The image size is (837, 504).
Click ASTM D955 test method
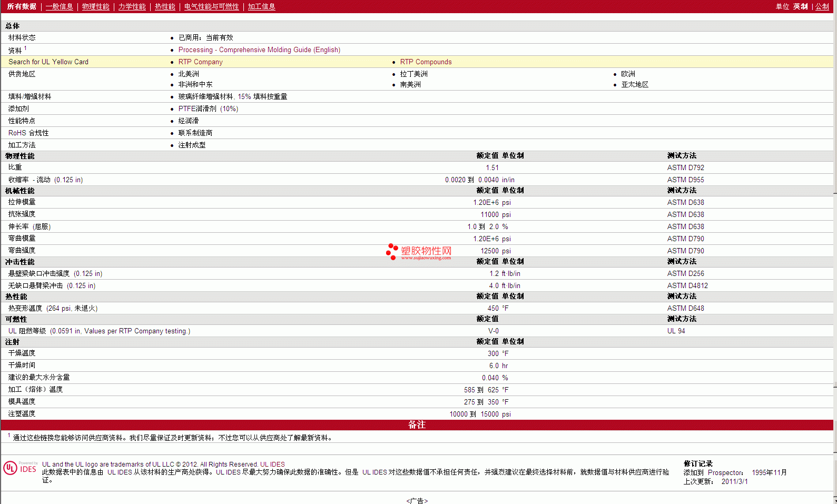tap(686, 180)
